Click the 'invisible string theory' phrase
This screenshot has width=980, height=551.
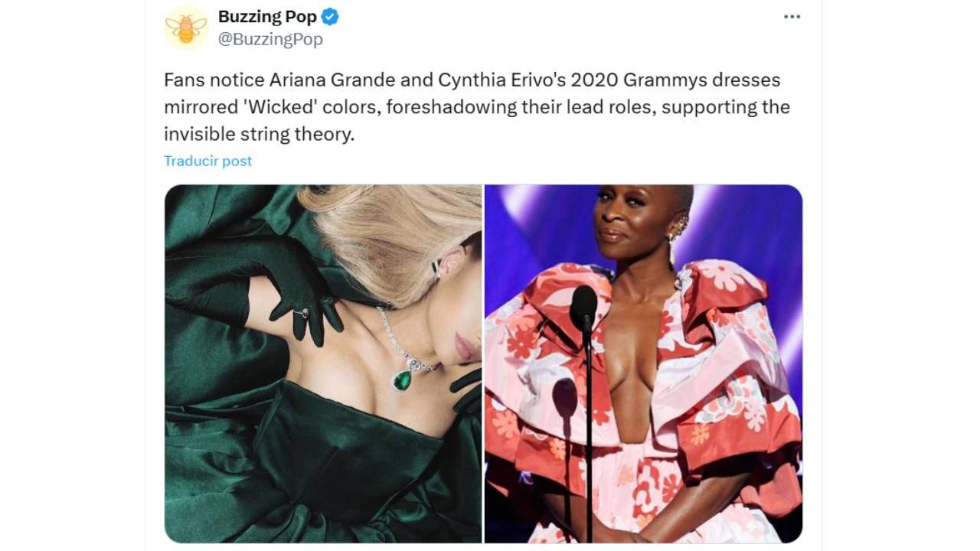(259, 135)
